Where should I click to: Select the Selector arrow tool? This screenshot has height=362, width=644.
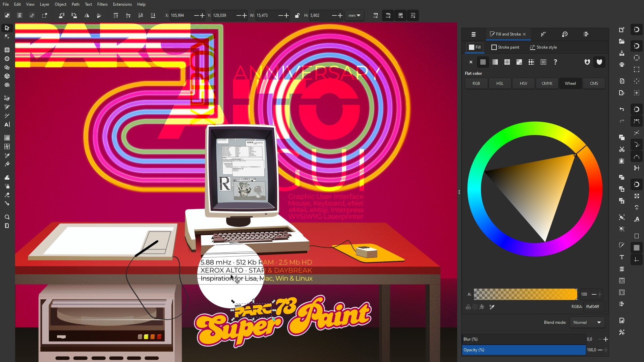pyautogui.click(x=7, y=28)
